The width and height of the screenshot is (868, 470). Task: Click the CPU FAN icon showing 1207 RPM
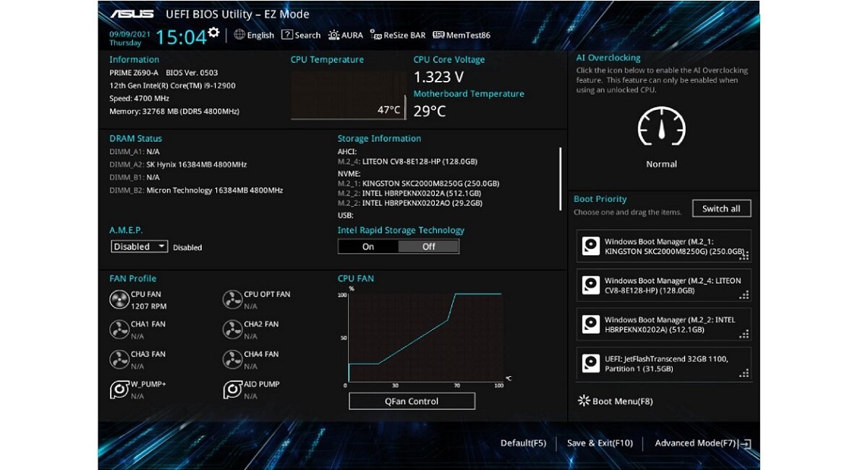(120, 299)
